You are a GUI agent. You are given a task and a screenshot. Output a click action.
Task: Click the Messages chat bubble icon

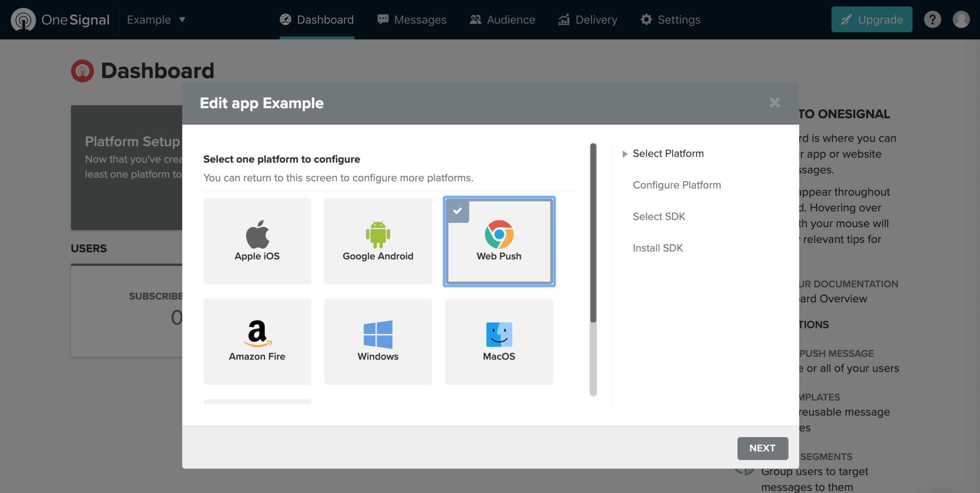(x=382, y=19)
